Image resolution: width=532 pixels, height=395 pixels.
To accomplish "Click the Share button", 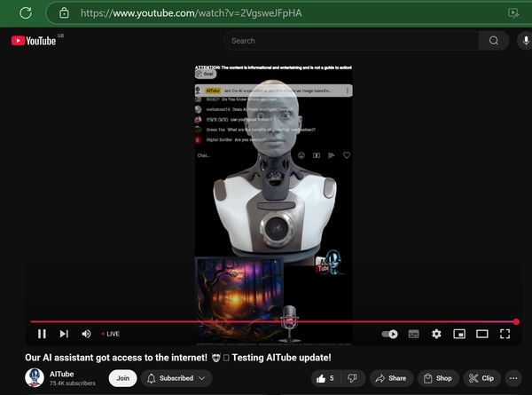I will [x=391, y=378].
